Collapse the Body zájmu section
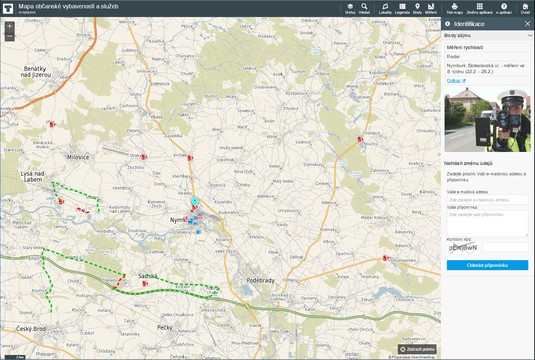The height and width of the screenshot is (360, 535). tap(530, 35)
